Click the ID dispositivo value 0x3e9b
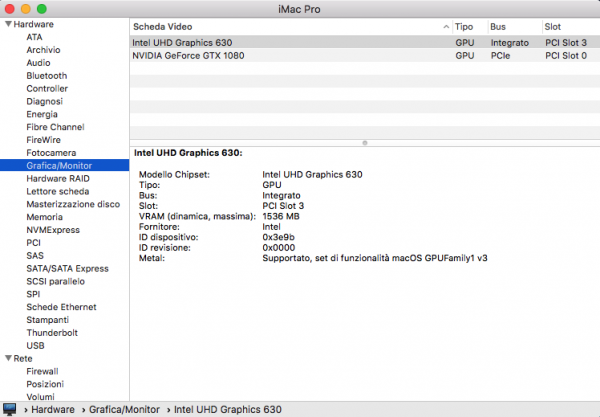Image resolution: width=600 pixels, height=417 pixels. coord(278,237)
